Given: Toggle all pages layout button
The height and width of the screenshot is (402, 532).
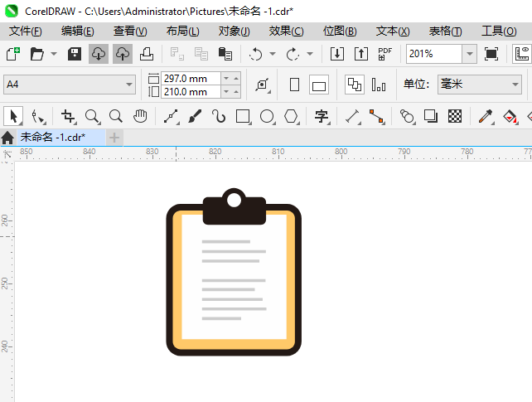Looking at the screenshot, I should pos(355,85).
